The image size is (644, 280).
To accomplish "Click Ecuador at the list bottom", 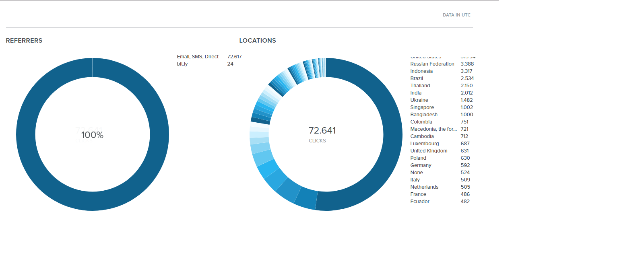I will (420, 202).
